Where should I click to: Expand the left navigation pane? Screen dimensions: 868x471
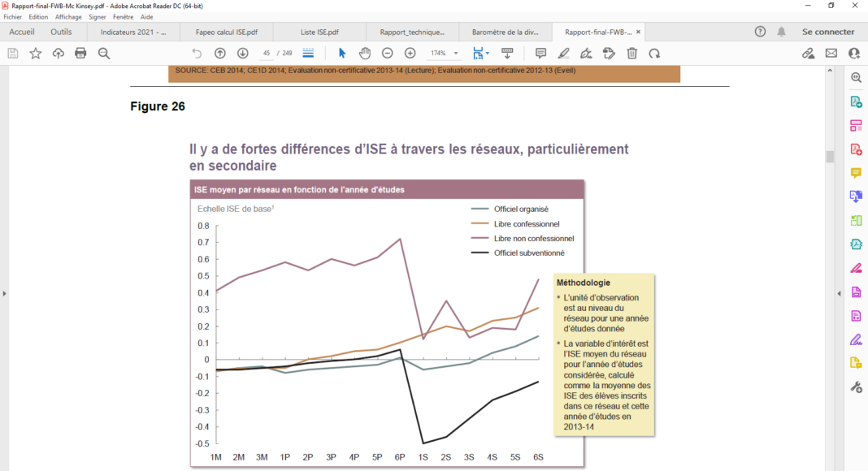(x=4, y=293)
